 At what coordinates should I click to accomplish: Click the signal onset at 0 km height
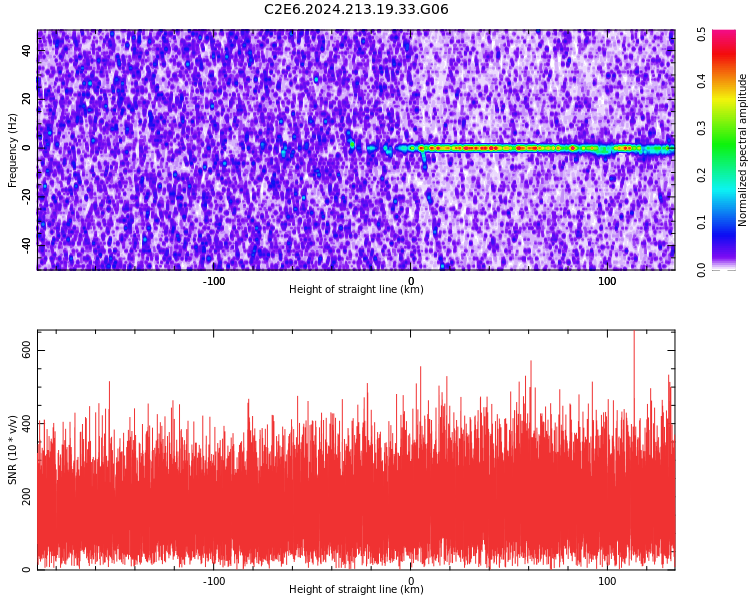coord(410,148)
